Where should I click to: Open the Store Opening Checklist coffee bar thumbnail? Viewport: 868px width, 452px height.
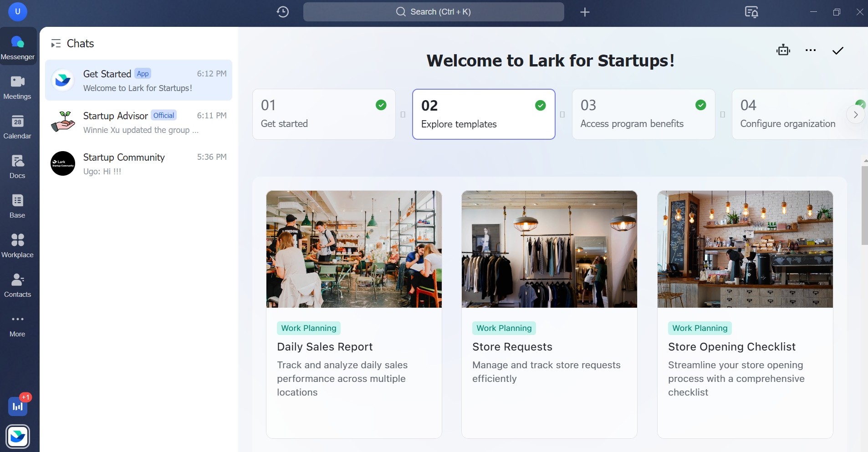(x=745, y=249)
